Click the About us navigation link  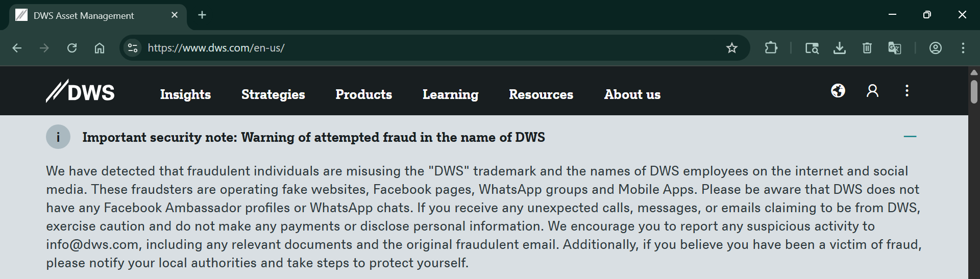[632, 94]
